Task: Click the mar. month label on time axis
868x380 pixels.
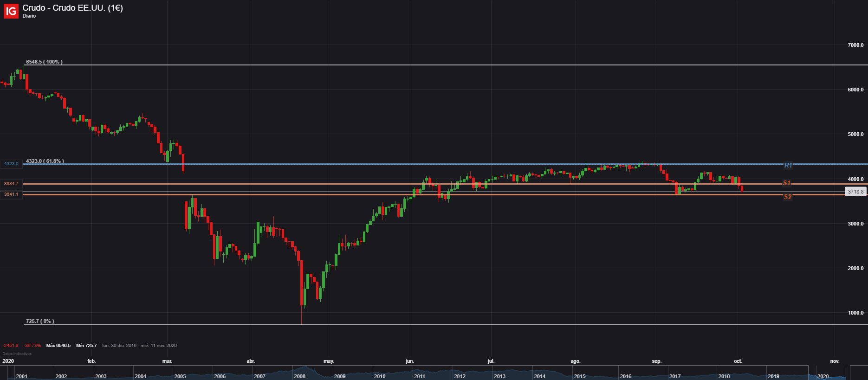Action: click(x=167, y=361)
